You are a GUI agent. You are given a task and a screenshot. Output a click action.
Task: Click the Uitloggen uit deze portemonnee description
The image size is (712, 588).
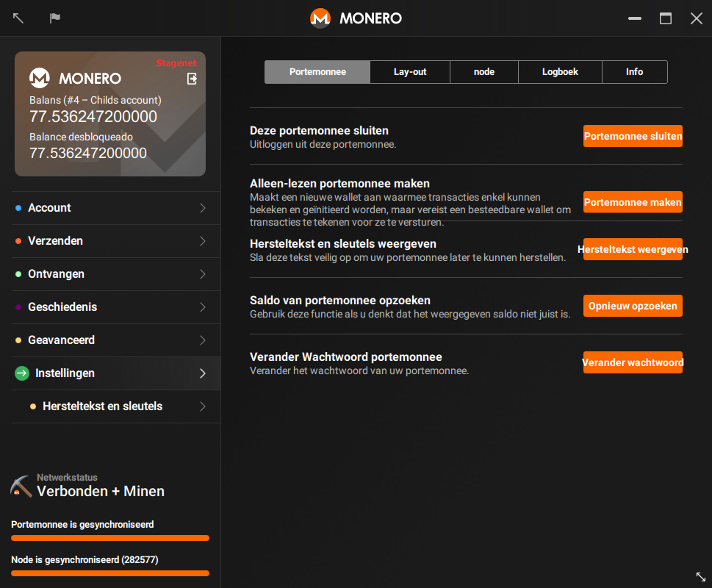point(323,144)
